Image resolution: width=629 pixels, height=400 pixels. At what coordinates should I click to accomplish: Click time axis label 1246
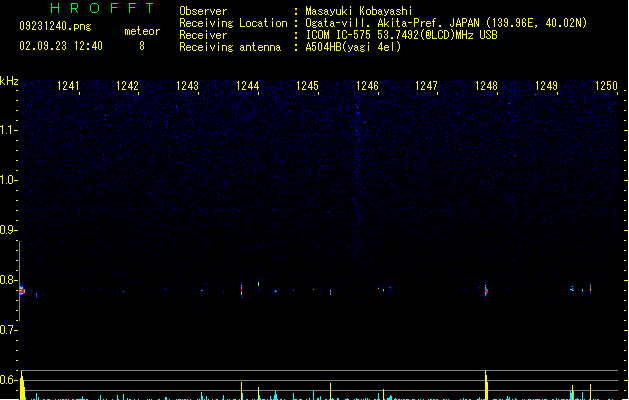point(367,86)
